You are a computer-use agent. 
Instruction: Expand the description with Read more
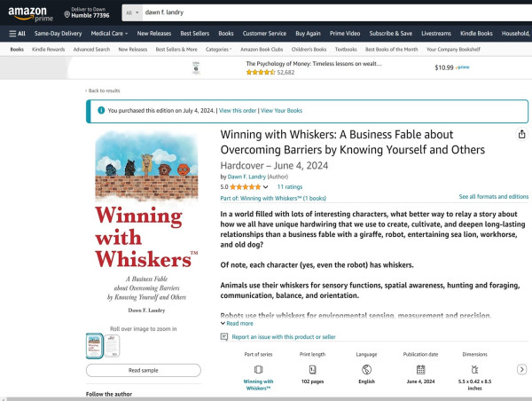pos(237,323)
